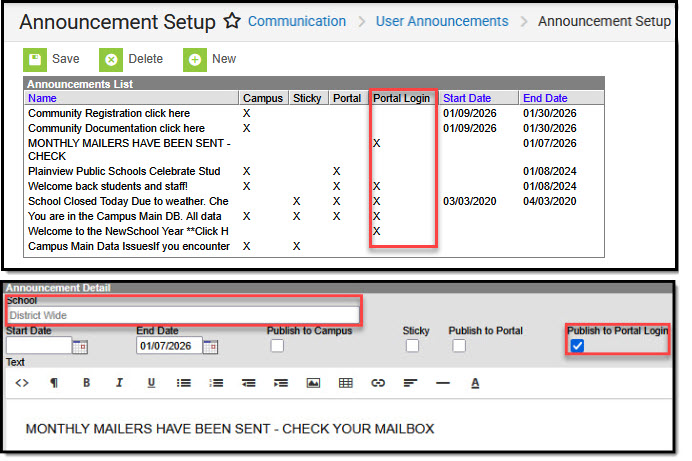This screenshot has height=461, width=692.
Task: Click the School field showing District Wide
Action: click(x=183, y=315)
